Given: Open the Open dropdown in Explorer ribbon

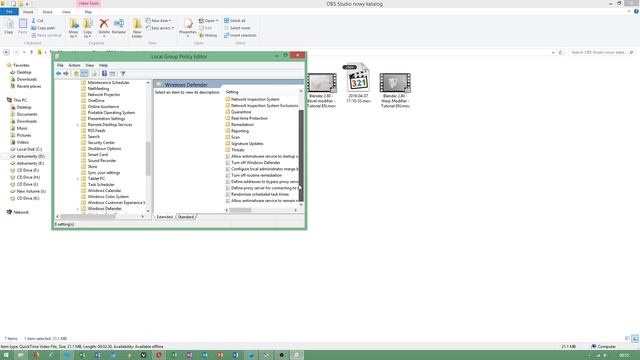Looking at the screenshot, I should click(x=208, y=20).
